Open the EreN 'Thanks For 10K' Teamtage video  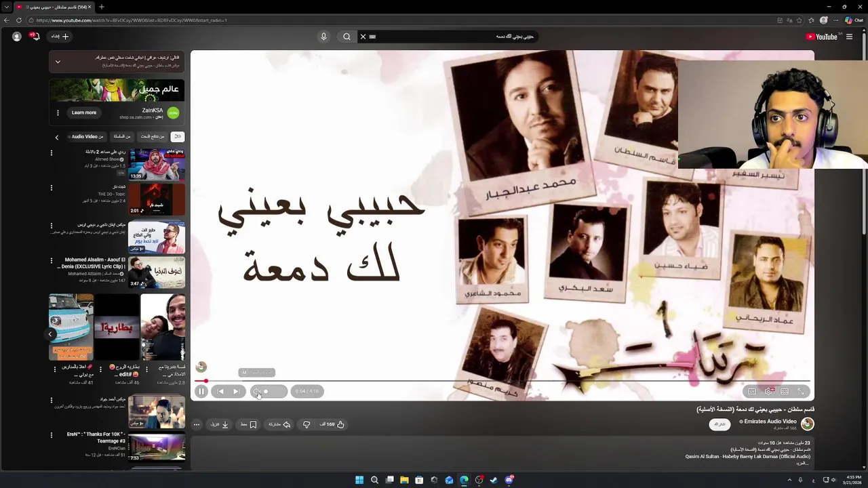click(157, 448)
